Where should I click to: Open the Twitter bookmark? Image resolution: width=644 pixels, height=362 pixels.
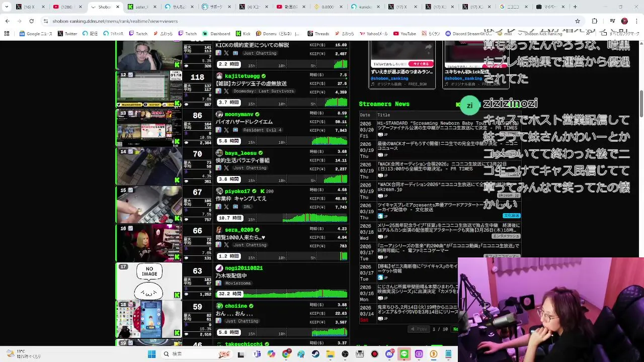coord(67,34)
